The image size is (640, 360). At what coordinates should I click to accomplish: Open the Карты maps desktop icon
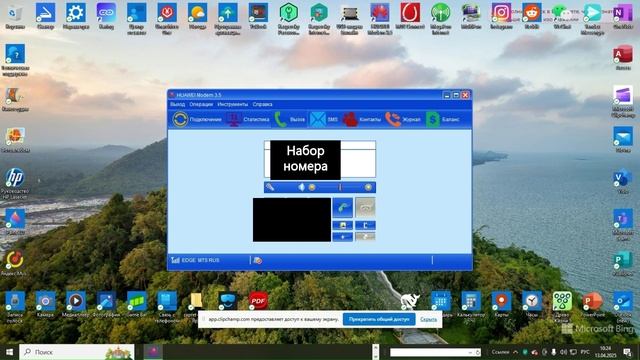(501, 304)
